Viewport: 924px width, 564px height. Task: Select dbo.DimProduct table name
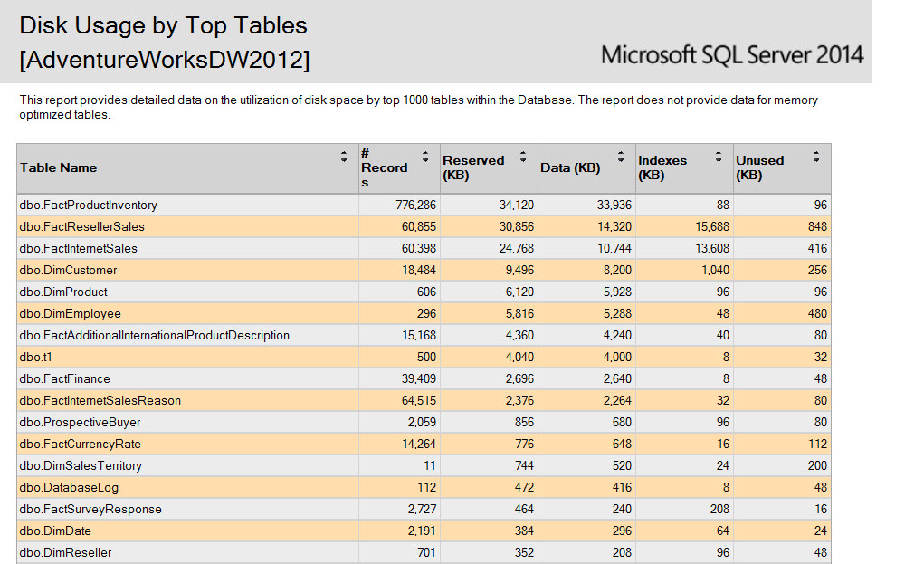pos(63,292)
